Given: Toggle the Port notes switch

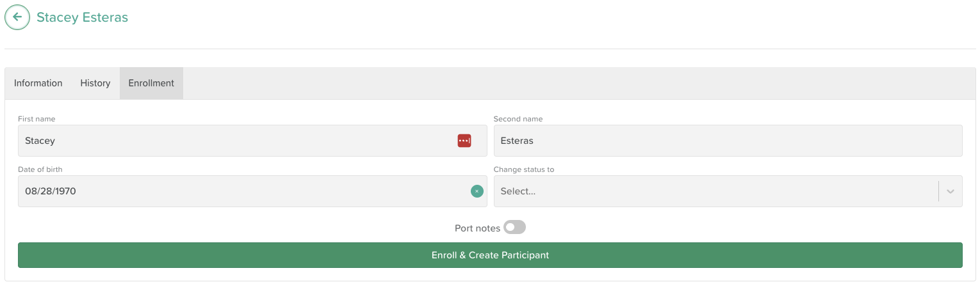Looking at the screenshot, I should click(x=514, y=228).
